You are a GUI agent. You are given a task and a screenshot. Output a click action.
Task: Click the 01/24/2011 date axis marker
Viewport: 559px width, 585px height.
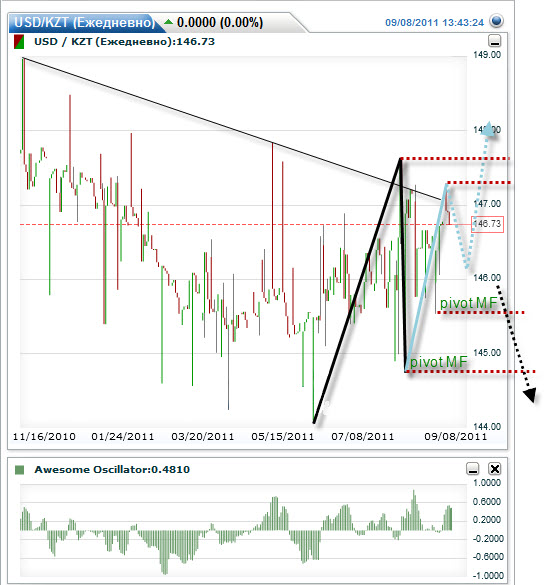point(123,437)
